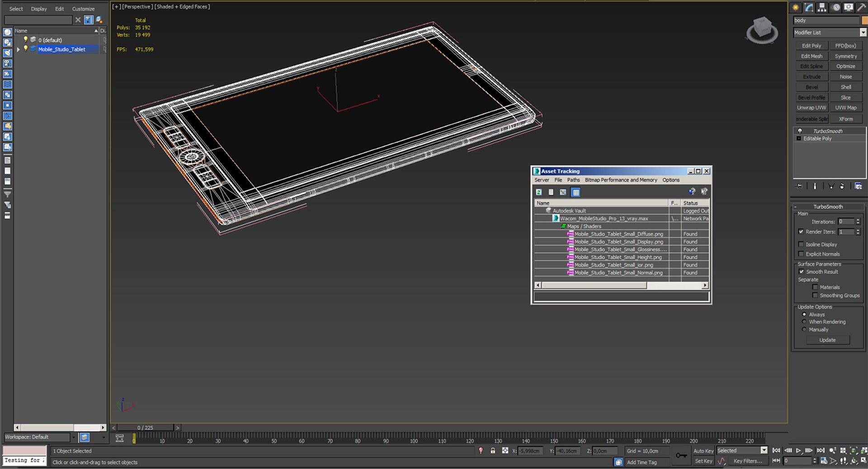
Task: Open Bitmap Performance and Memory menu
Action: (621, 180)
